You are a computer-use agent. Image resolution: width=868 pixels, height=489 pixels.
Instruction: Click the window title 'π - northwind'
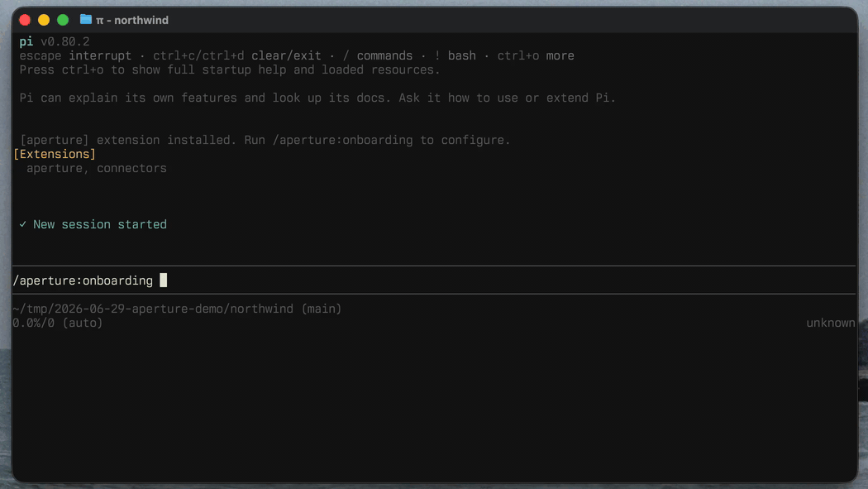coord(132,20)
